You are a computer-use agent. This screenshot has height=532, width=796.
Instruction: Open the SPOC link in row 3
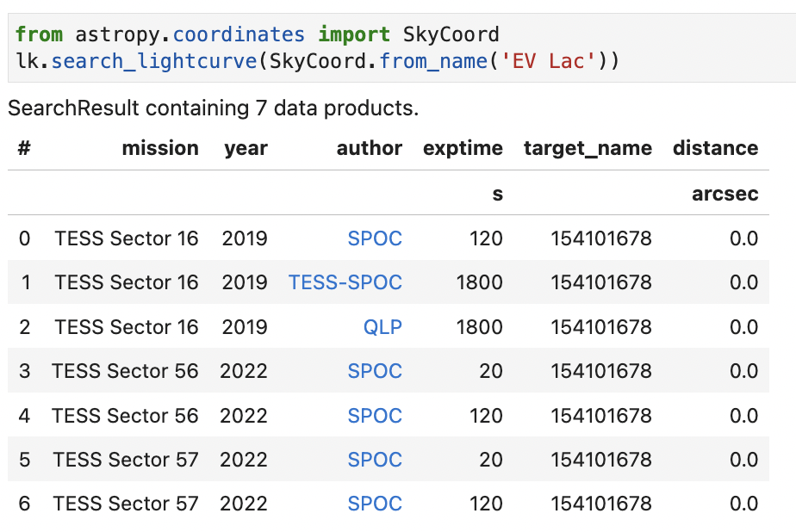click(x=375, y=370)
